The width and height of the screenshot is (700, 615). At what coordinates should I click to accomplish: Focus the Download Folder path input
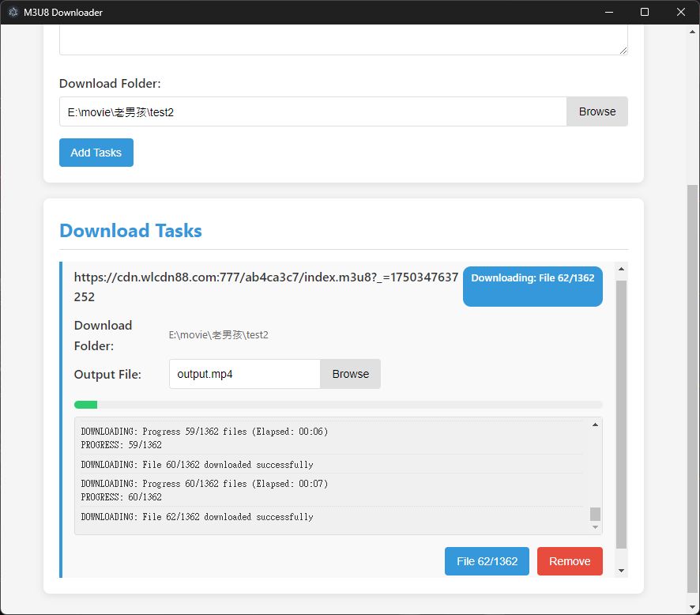pos(313,111)
